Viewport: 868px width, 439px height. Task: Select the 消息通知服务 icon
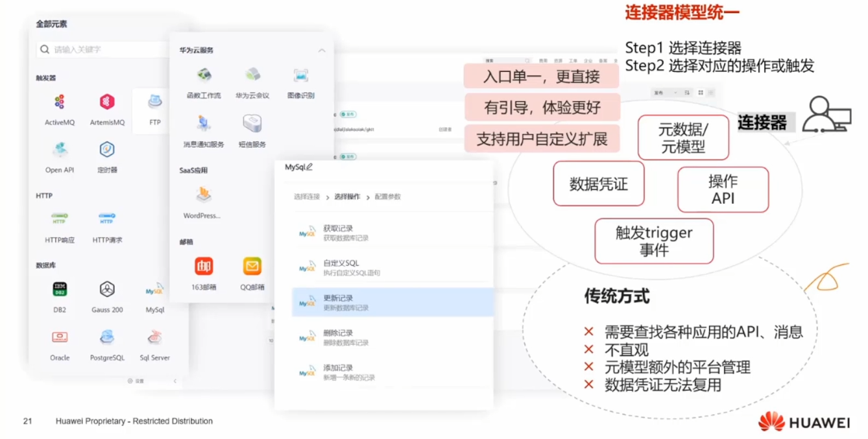click(x=204, y=123)
